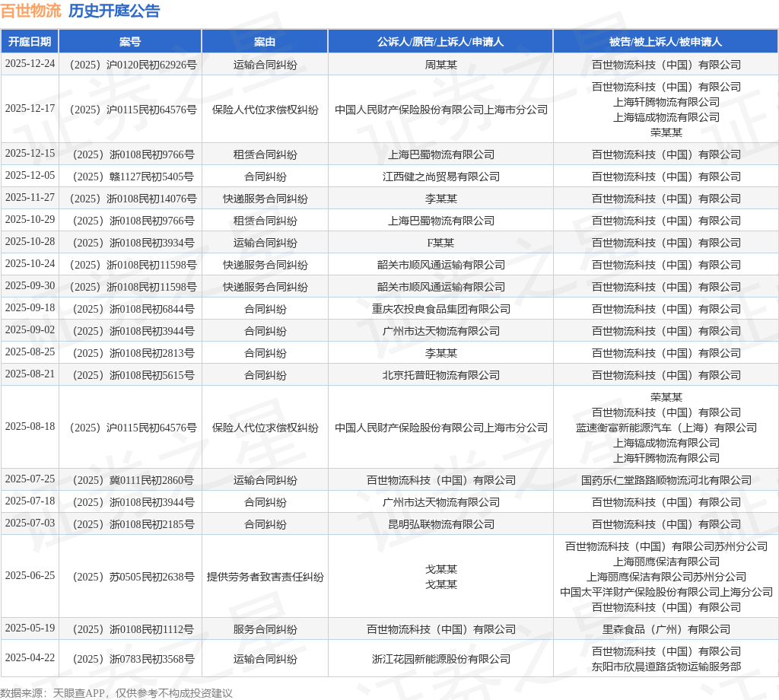Click 李某某 in the 2025-11-27 row
779x700 pixels.
(440, 199)
